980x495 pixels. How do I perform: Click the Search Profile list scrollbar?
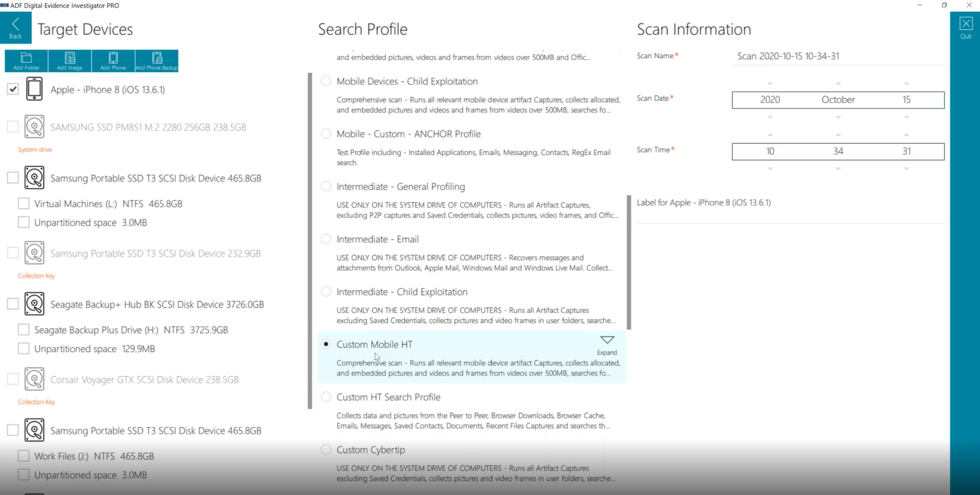(629, 262)
